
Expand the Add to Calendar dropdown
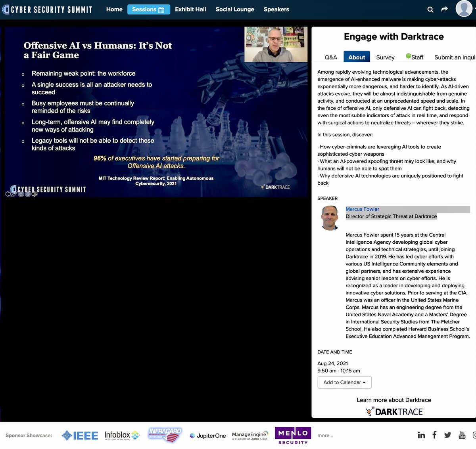coord(345,382)
